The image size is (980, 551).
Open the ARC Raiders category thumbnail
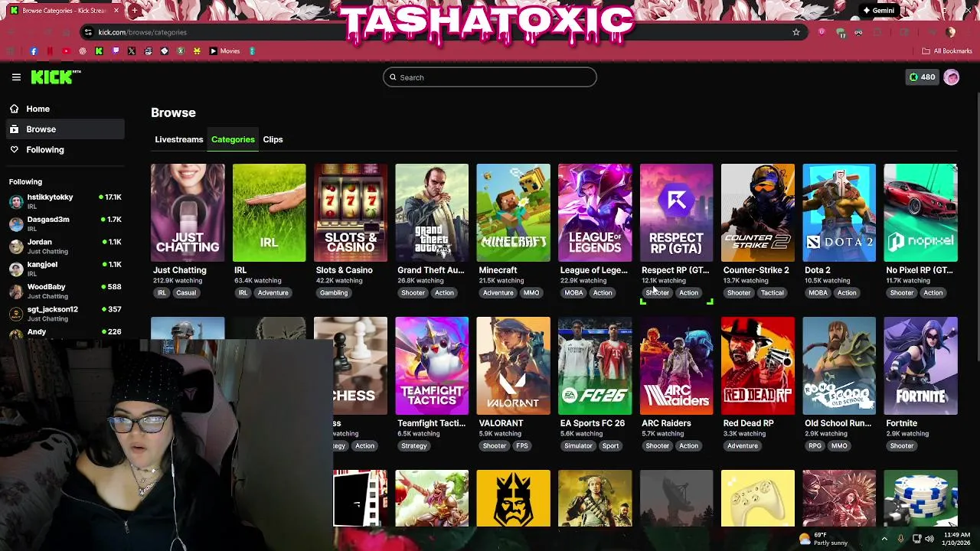676,366
